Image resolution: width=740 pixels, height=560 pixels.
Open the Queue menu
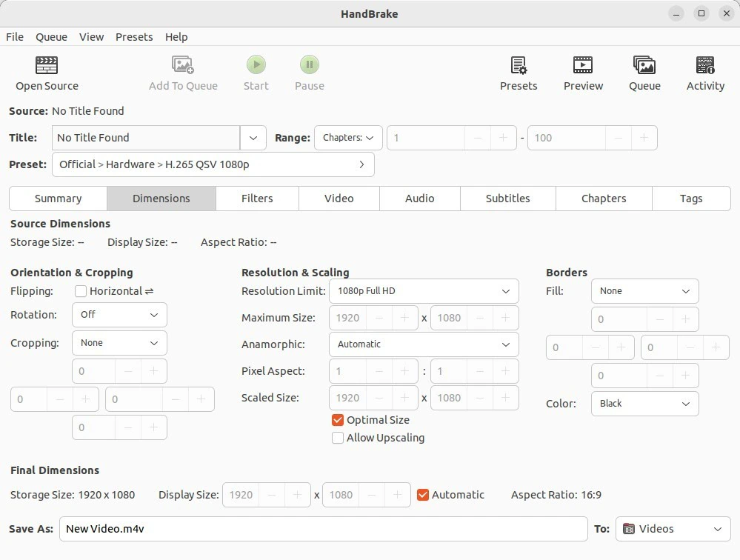coord(51,37)
